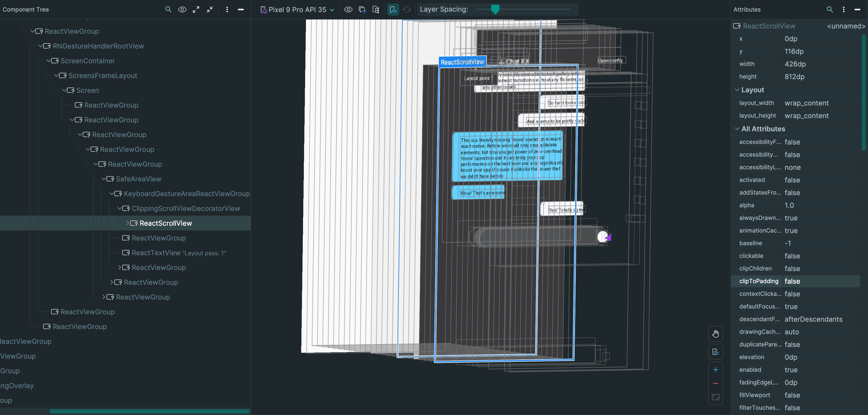Expand all nodes with the enlarge-arrows icon
The width and height of the screenshot is (868, 415).
[x=196, y=9]
